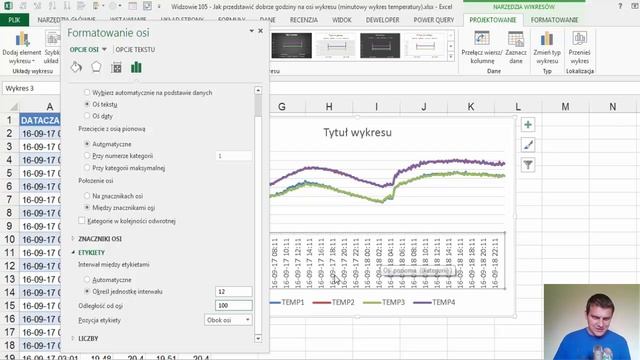Click format pane scrollbar up arrow
This screenshot has height=360, width=640.
258,90
